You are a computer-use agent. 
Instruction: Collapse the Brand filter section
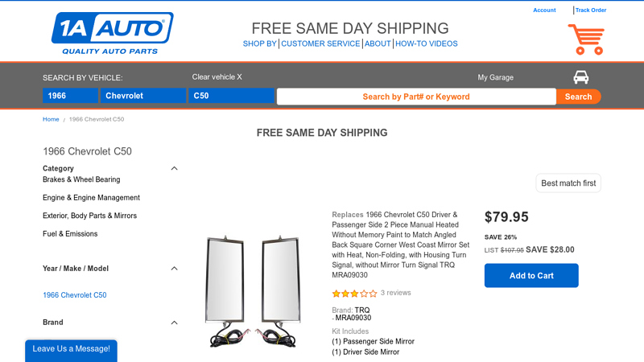[174, 323]
